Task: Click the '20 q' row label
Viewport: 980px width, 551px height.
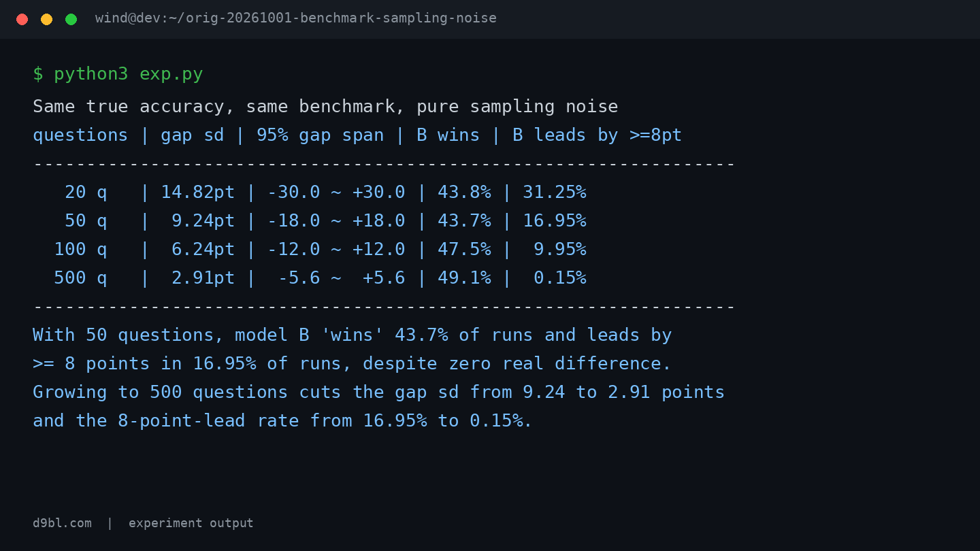Action: [86, 193]
